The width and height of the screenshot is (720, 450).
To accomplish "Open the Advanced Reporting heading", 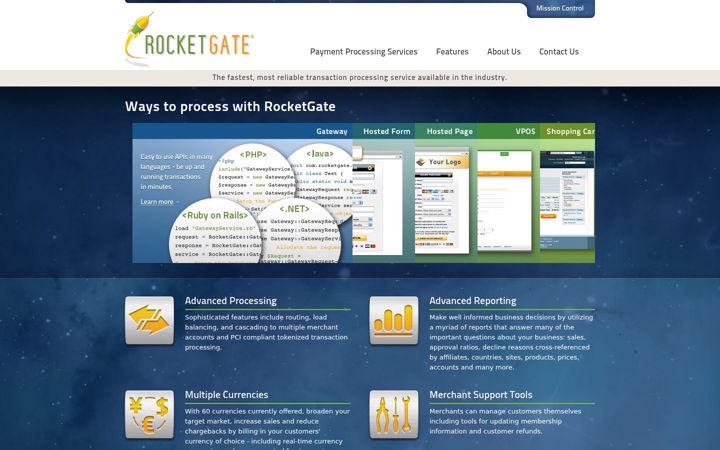I will (472, 301).
